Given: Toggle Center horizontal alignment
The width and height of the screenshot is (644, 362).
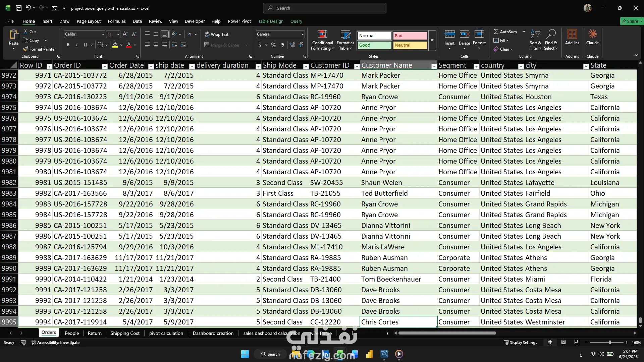Looking at the screenshot, I should point(156,45).
